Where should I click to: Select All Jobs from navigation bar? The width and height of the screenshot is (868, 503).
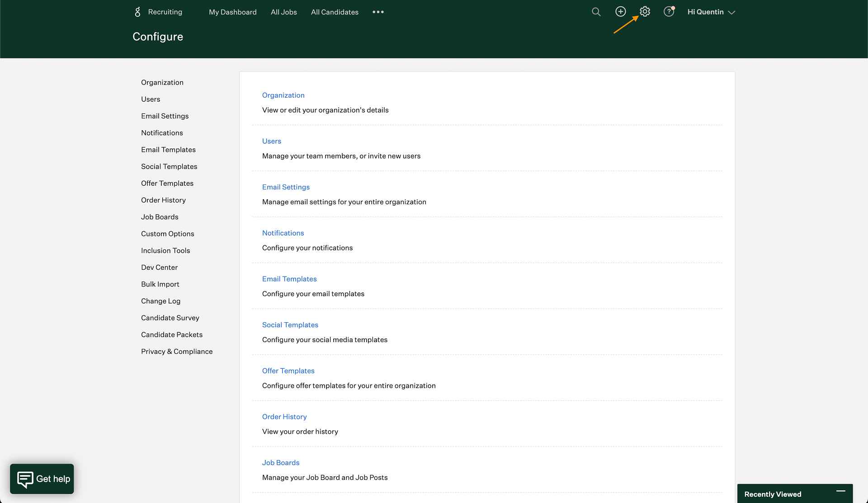[283, 12]
